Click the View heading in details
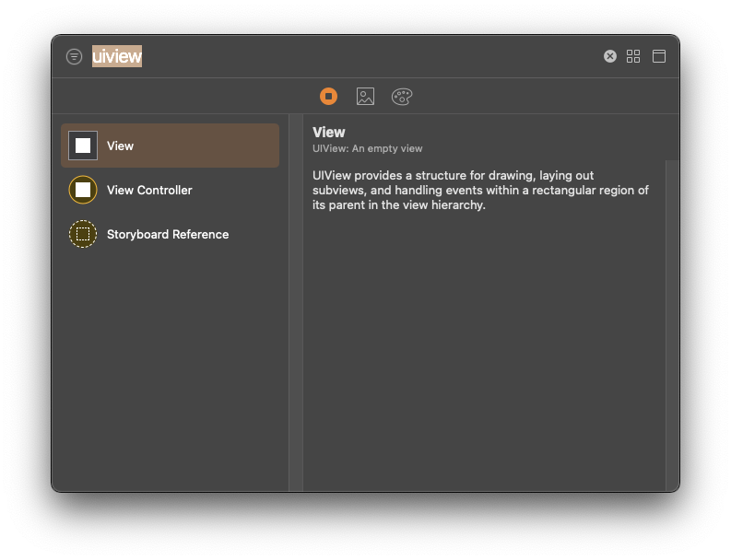731x560 pixels. click(x=329, y=133)
